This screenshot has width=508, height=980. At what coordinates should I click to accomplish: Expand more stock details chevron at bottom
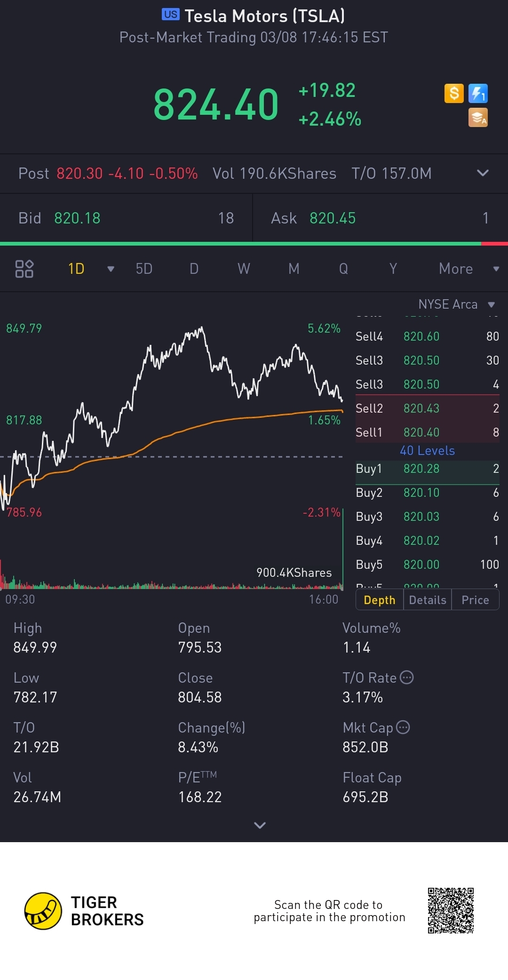pos(260,825)
